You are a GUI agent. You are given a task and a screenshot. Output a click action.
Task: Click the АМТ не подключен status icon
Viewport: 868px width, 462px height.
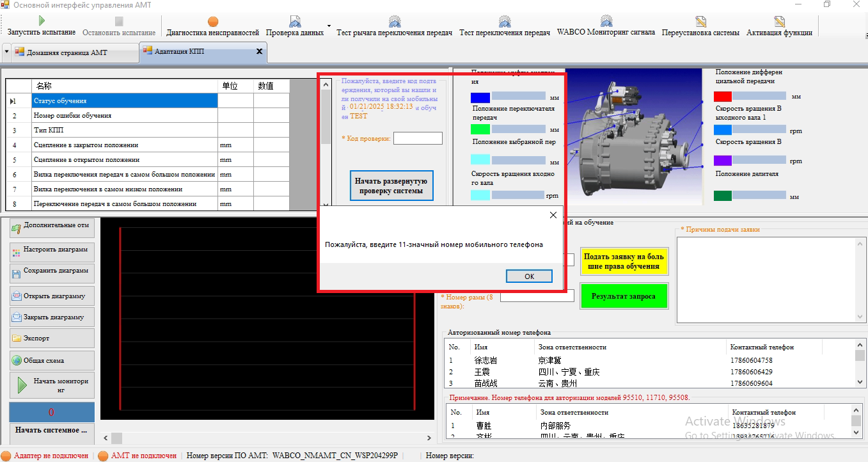pyautogui.click(x=103, y=456)
